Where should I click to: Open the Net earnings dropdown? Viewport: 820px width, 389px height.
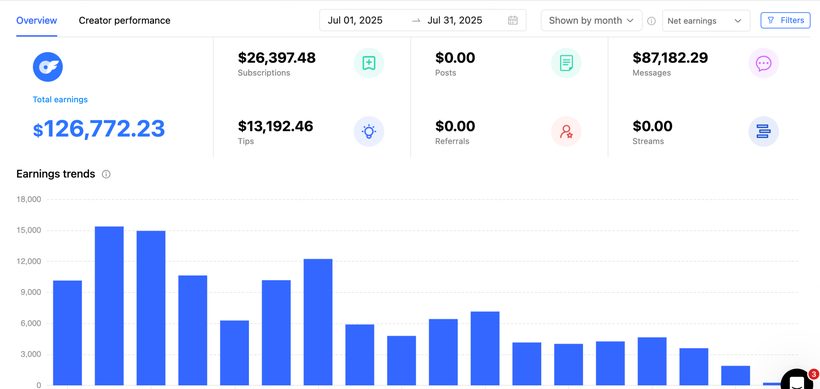706,21
